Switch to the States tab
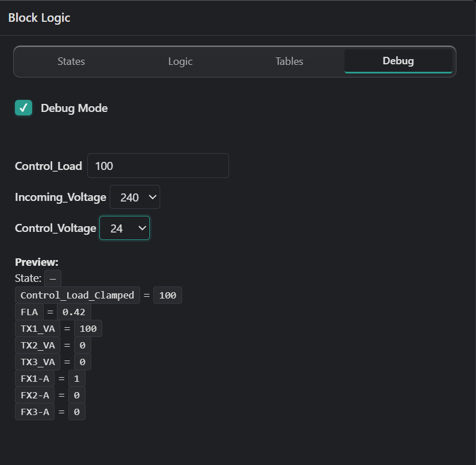Viewport: 476px width, 465px height. pyautogui.click(x=71, y=61)
